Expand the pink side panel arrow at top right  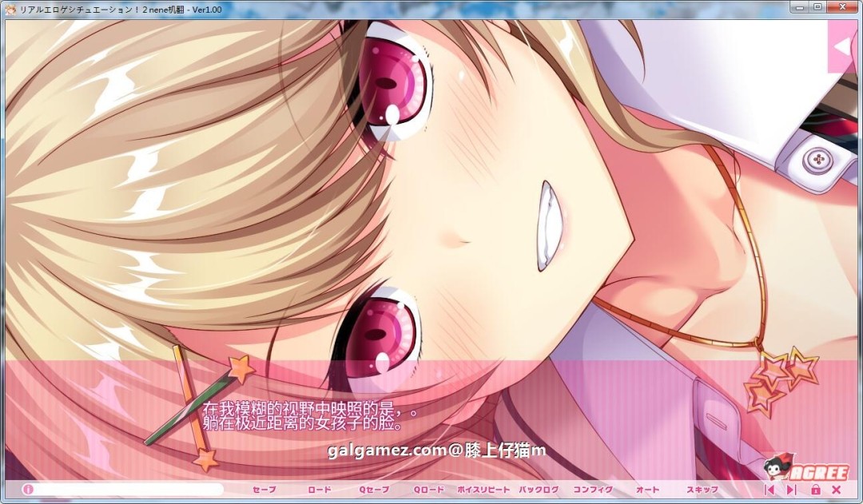tap(843, 47)
